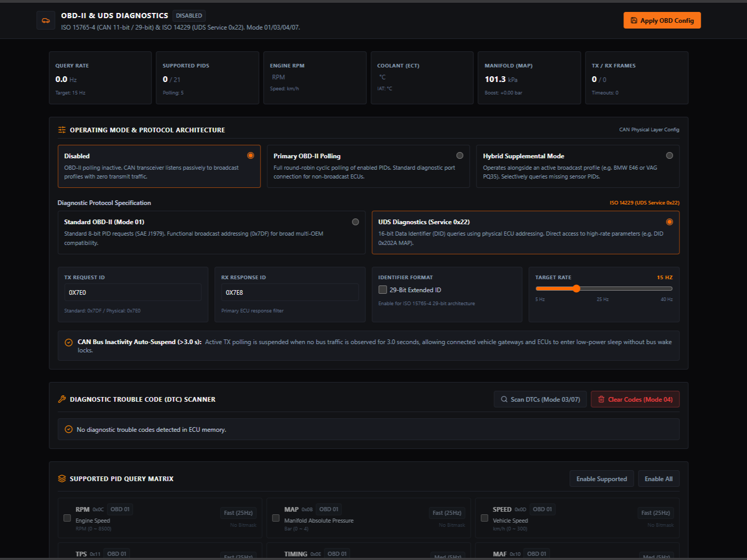Click "No diagnostic trouble codes detected" message
Image resolution: width=747 pixels, height=560 pixels.
click(x=151, y=430)
